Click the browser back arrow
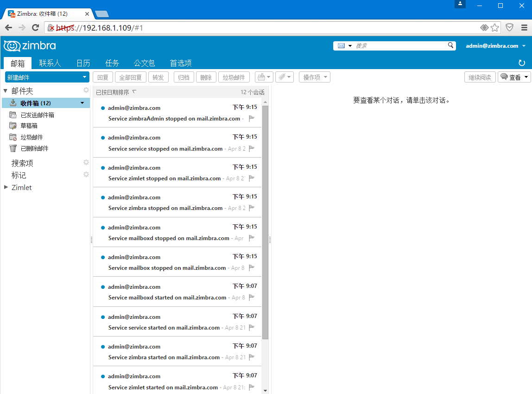The width and height of the screenshot is (532, 394). [9, 27]
